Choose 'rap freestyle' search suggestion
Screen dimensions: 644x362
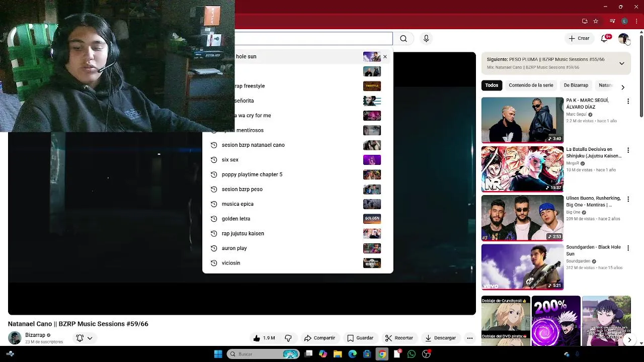tap(297, 86)
